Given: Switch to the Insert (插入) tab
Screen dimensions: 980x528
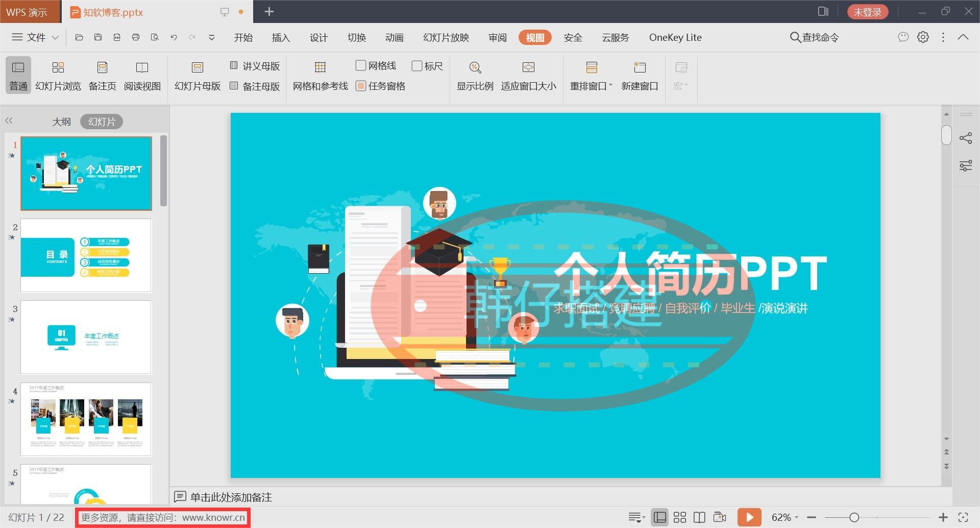Looking at the screenshot, I should (x=280, y=37).
